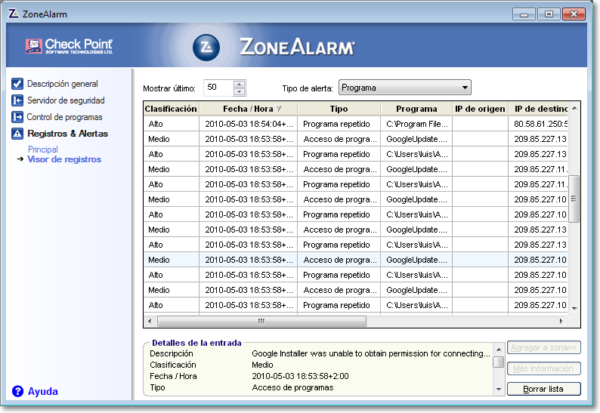Click the log table vertical scrollbar thumb
The height and width of the screenshot is (413, 600).
coord(574,199)
